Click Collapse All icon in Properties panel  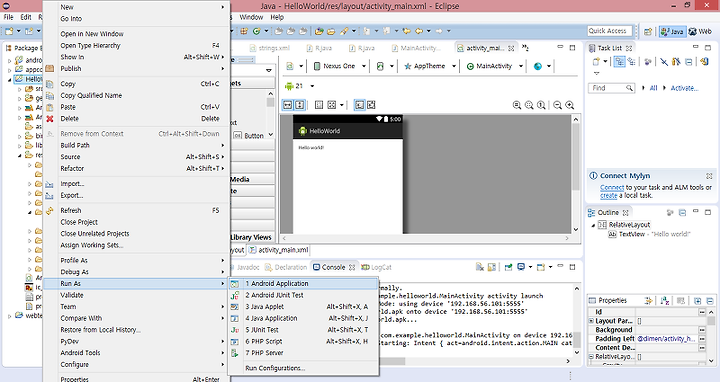[710, 301]
